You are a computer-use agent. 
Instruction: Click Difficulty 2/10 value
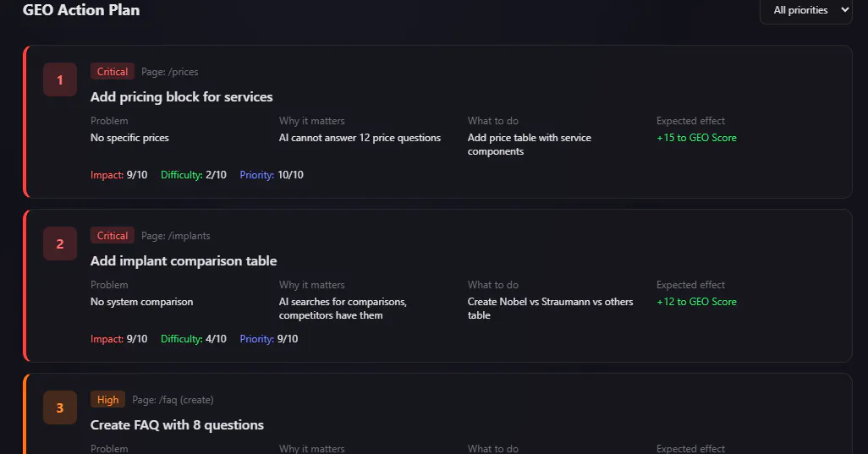pyautogui.click(x=194, y=175)
